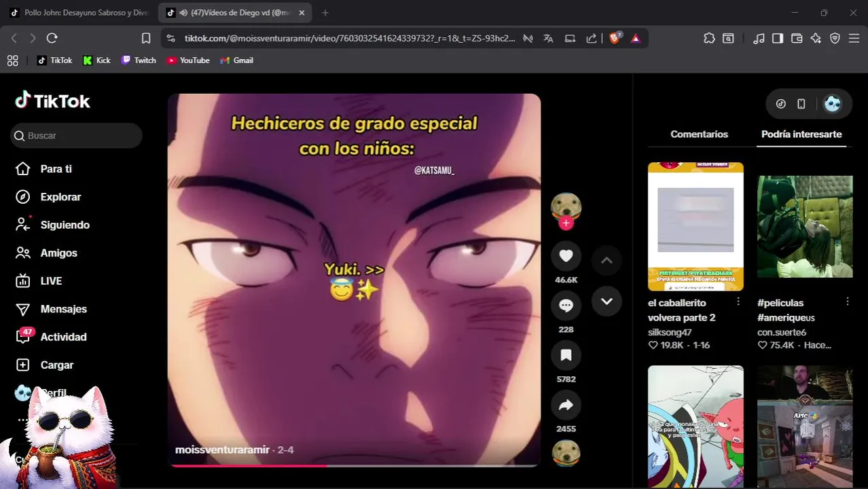868x489 pixels.
Task: Open more options for #peliculas video
Action: [x=848, y=302]
